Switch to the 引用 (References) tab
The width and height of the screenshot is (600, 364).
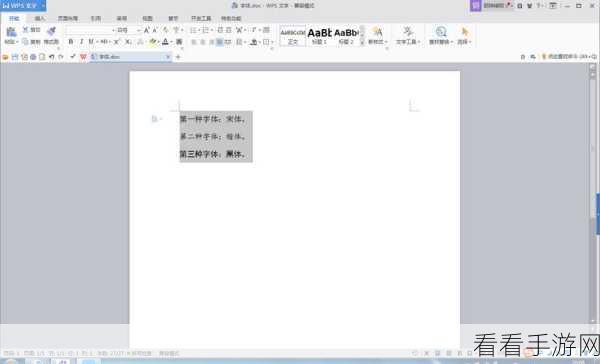(x=96, y=18)
